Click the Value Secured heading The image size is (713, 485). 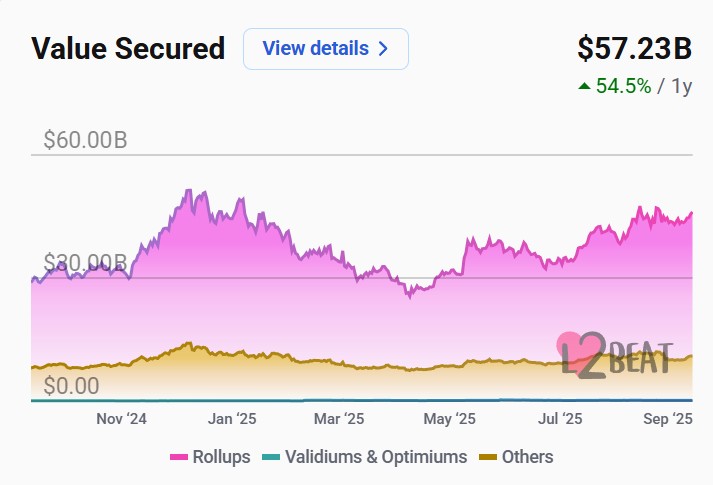[x=128, y=49]
